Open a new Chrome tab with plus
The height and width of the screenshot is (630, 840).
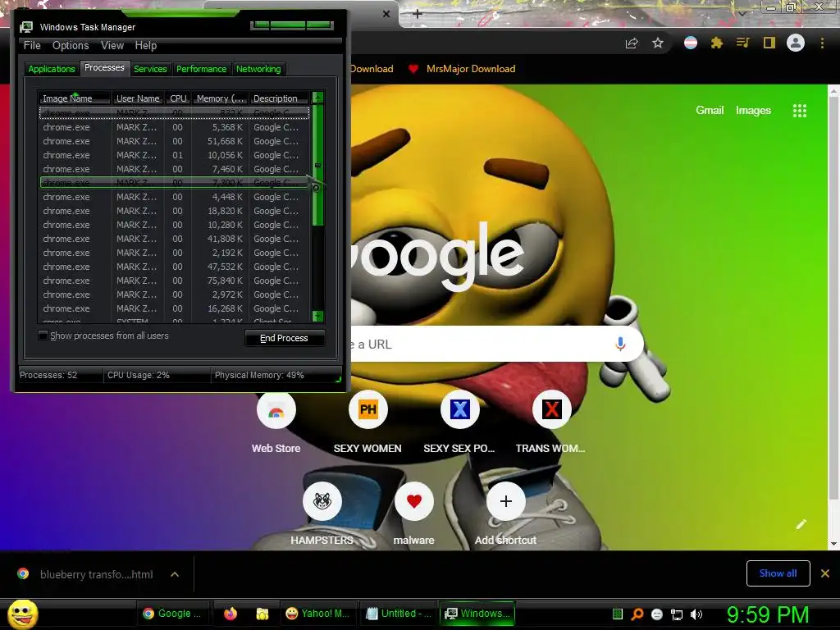tap(418, 14)
